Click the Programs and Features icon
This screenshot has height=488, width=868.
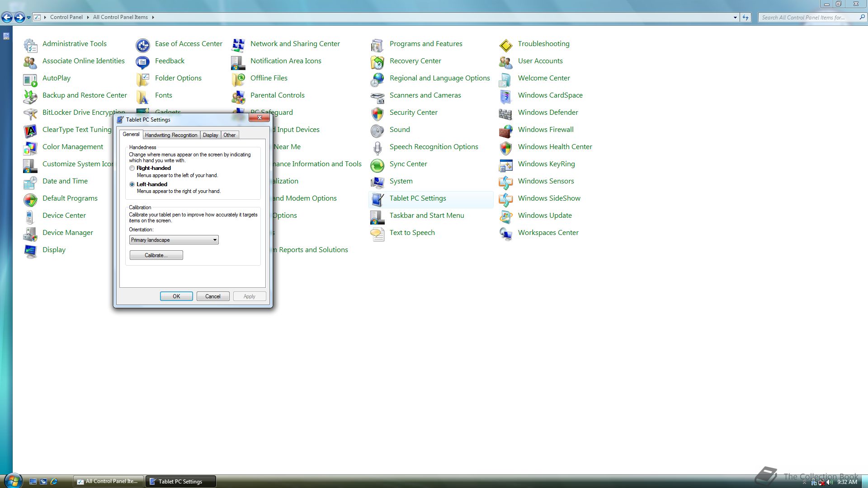click(377, 45)
